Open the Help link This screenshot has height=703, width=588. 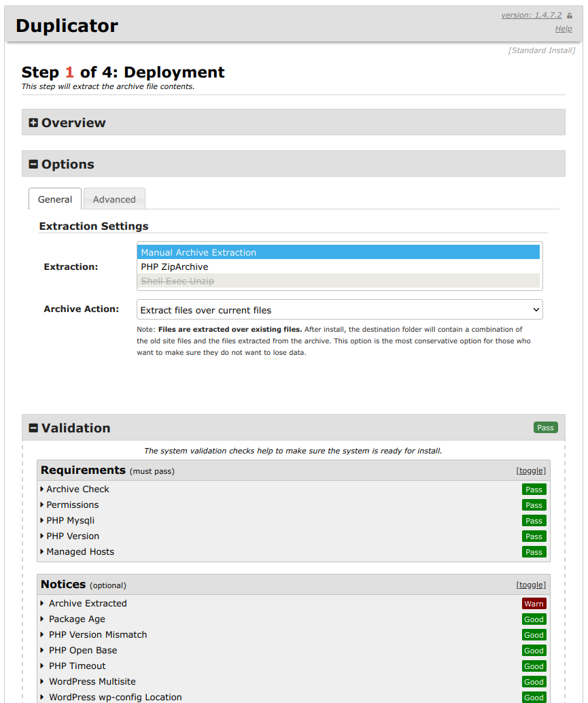[x=564, y=29]
